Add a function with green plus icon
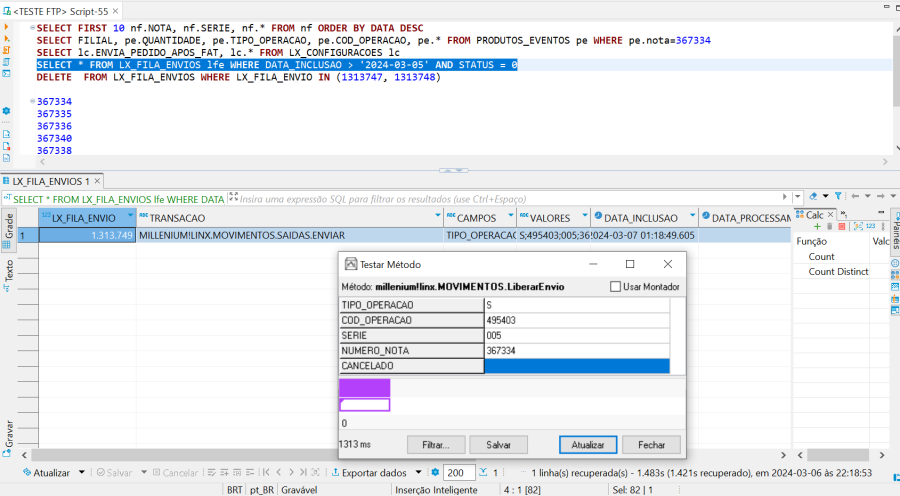 click(817, 227)
